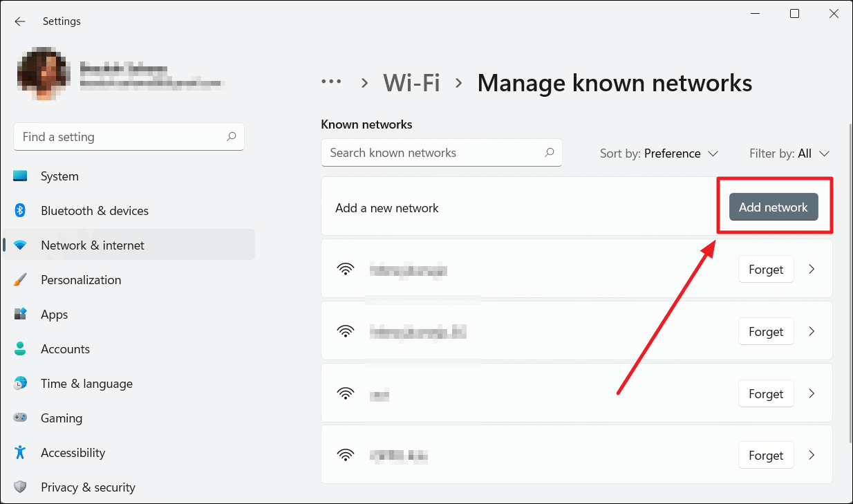This screenshot has height=504, width=853.
Task: Select the Bluetooth & devices icon
Action: coord(21,210)
